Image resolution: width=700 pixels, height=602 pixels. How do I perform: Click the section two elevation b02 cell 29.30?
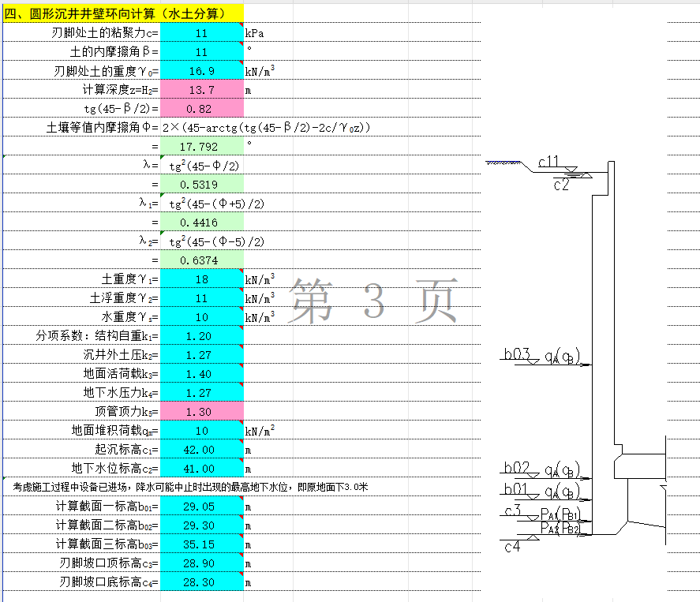click(x=202, y=525)
